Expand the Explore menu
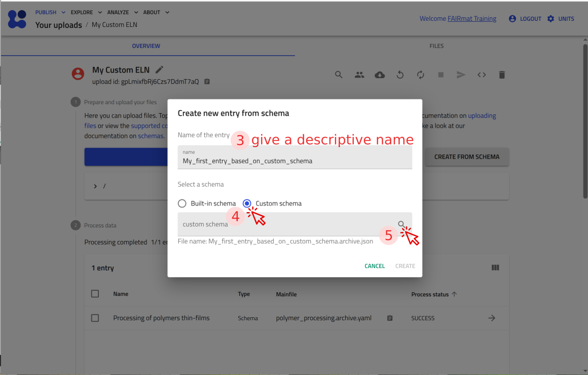 tap(86, 12)
